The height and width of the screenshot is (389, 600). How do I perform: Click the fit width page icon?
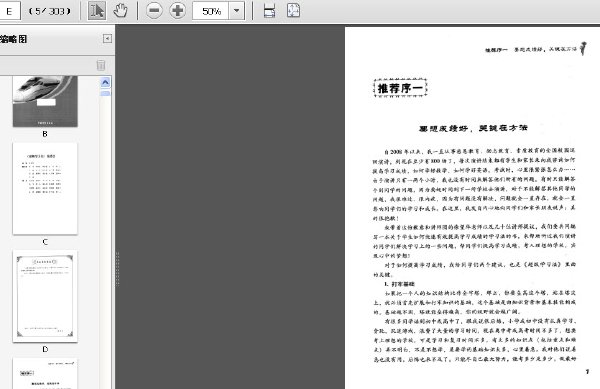[269, 11]
